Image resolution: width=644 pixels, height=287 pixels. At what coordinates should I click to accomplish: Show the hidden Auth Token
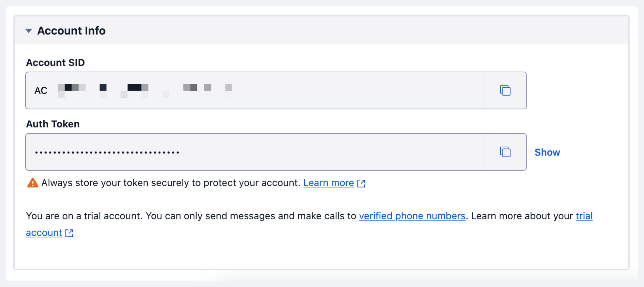point(547,152)
